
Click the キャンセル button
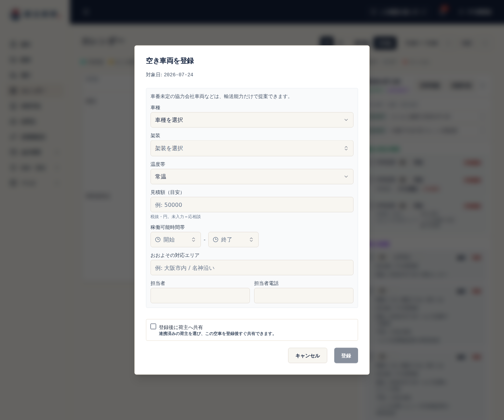(308, 355)
